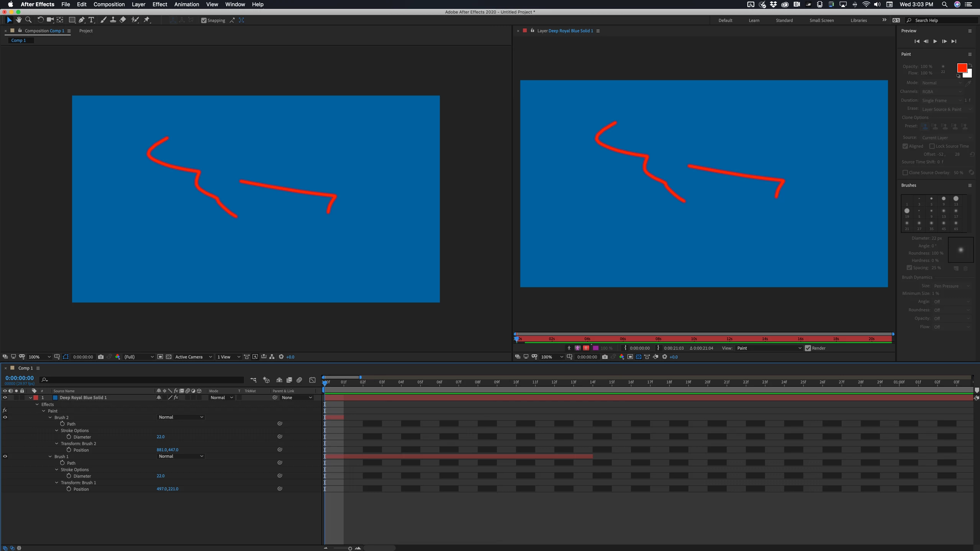Click the red foreground color swatch
This screenshot has height=551, width=980.
tap(961, 68)
